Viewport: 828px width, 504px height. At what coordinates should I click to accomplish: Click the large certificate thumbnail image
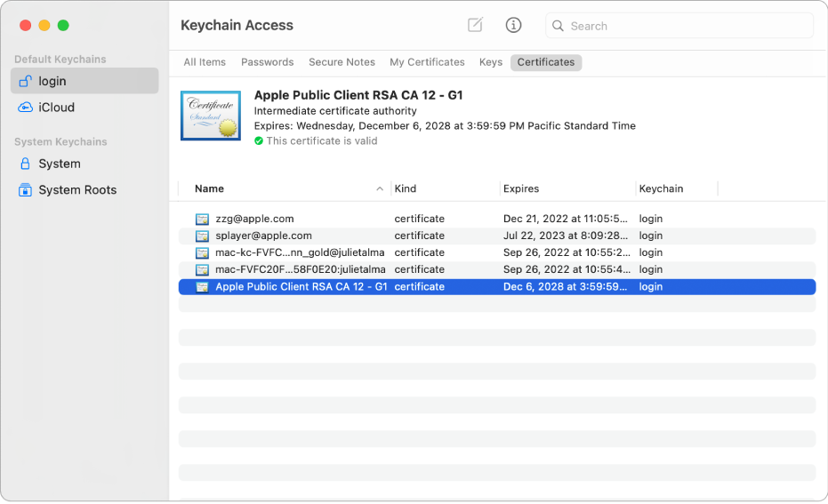tap(211, 116)
